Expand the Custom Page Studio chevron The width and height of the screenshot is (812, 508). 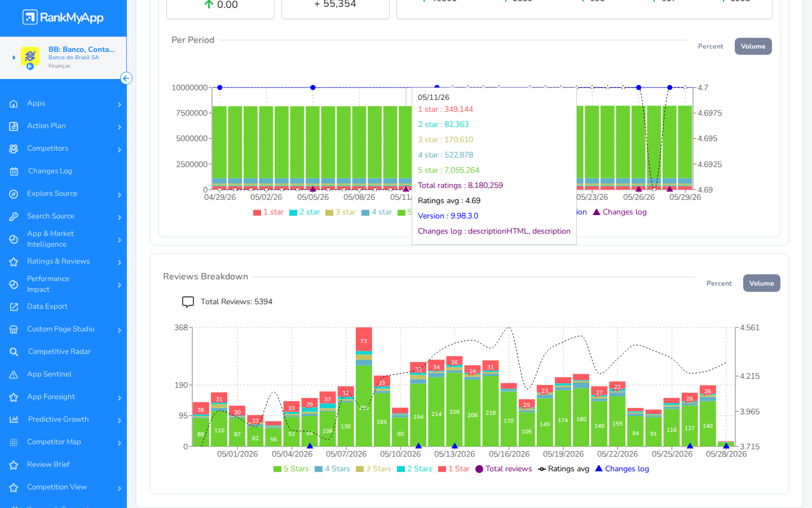click(120, 330)
